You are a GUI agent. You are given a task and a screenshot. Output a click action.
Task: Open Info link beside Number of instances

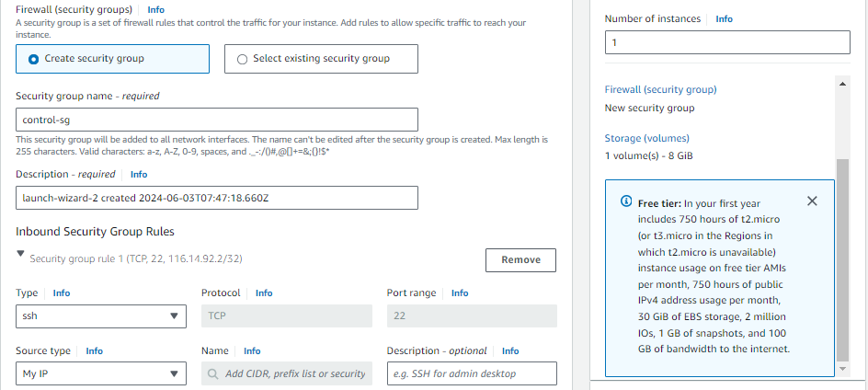(725, 18)
